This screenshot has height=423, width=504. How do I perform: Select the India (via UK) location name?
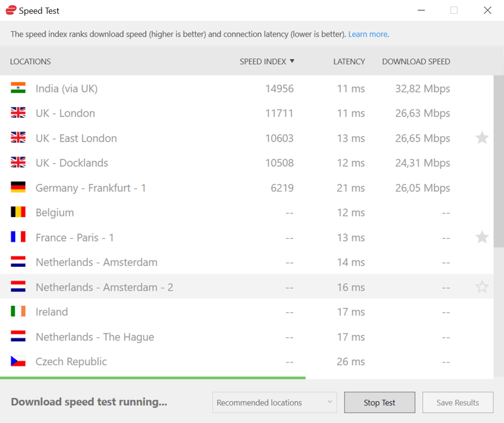(x=67, y=89)
